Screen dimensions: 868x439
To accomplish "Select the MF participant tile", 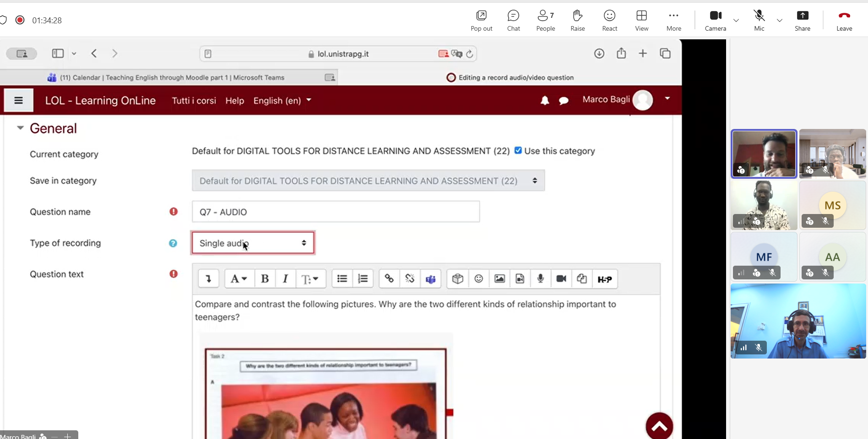I will 764,257.
